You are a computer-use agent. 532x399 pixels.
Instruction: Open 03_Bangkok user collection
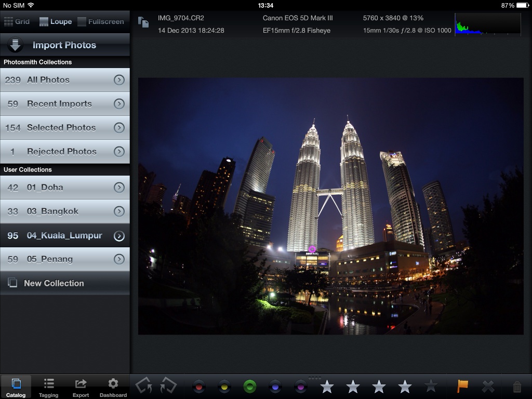tap(65, 211)
